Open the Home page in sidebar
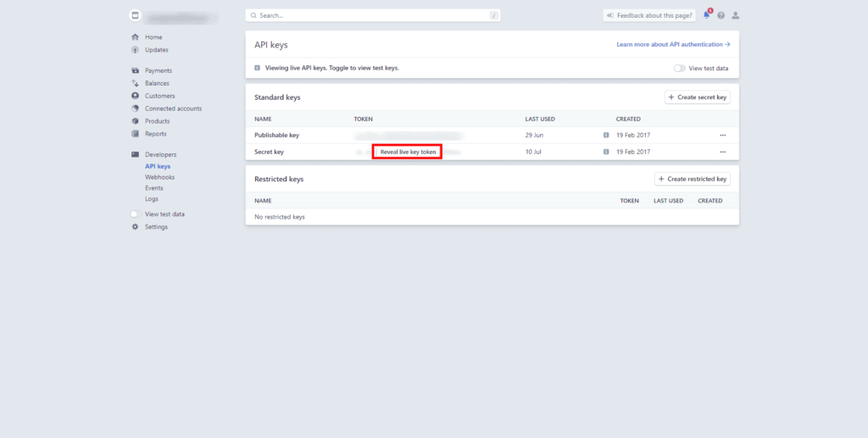 tap(153, 37)
